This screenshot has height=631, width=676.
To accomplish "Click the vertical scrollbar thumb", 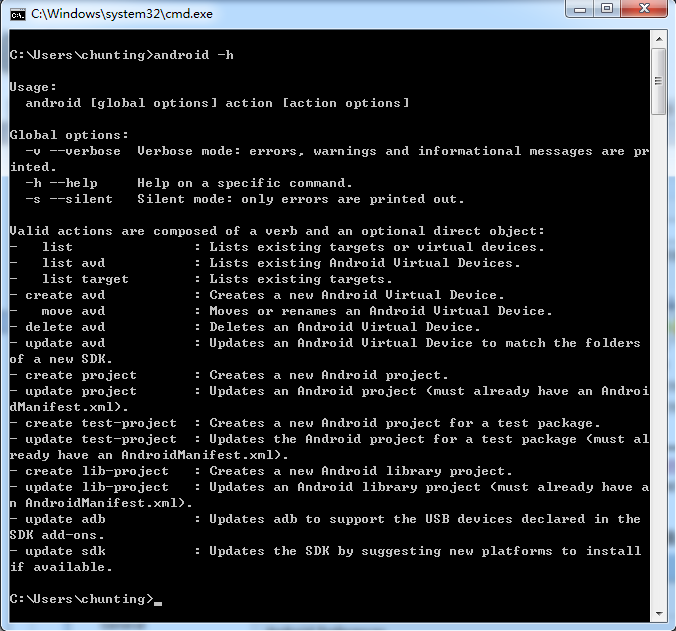I will coord(659,81).
